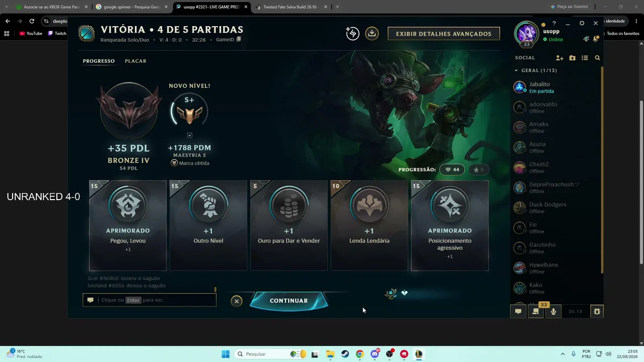Viewport: 644px width, 362px height.
Task: Select the Lenda Lendária card
Action: pyautogui.click(x=369, y=226)
